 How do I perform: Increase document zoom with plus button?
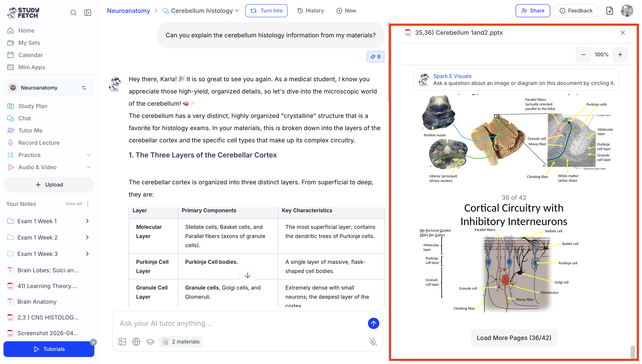point(620,55)
